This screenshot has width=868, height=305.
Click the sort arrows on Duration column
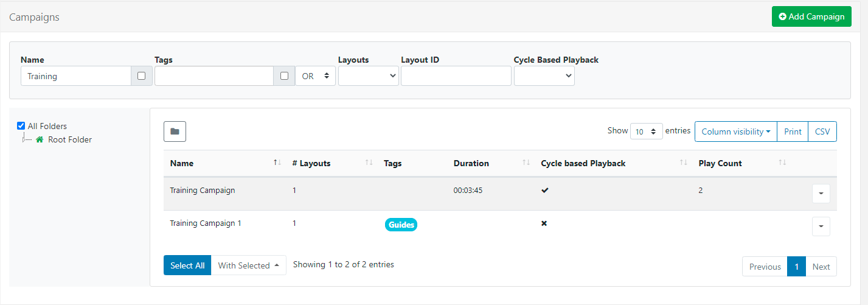coord(526,163)
